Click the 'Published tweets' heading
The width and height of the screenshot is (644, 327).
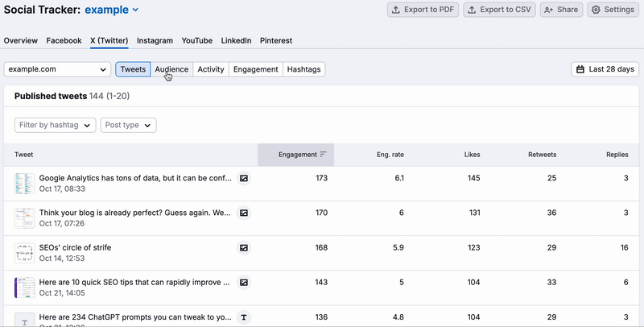click(x=51, y=96)
